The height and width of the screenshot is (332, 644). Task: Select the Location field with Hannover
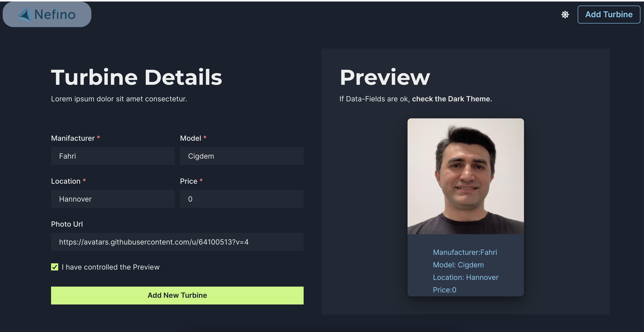pos(112,199)
